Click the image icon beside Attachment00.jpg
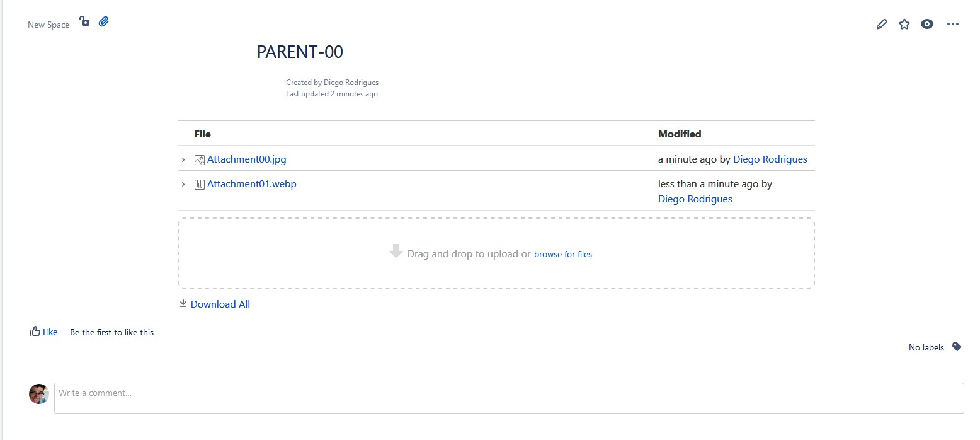 coord(199,159)
